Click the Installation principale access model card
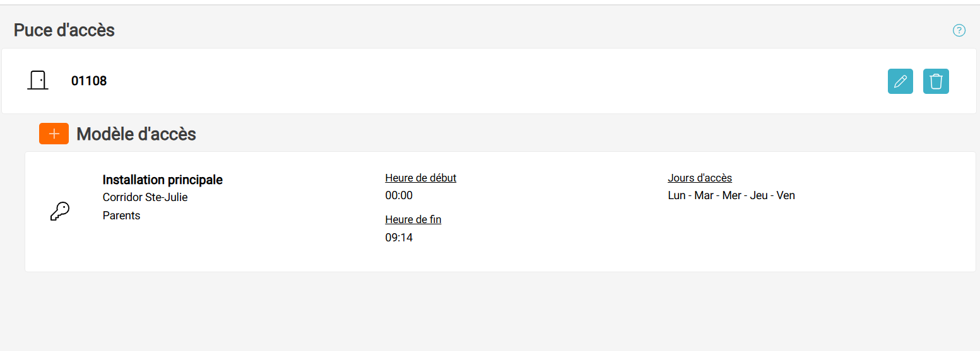980x351 pixels. click(500, 212)
